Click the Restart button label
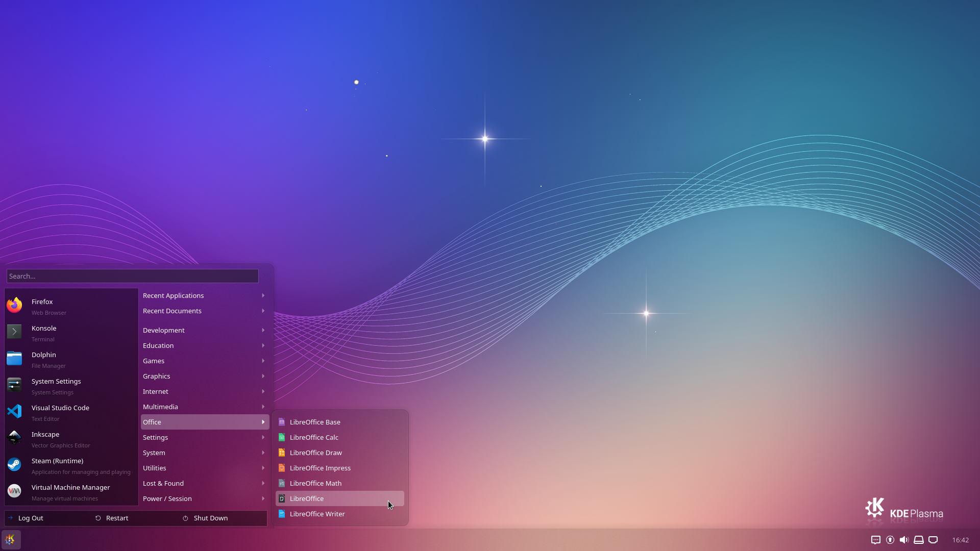Viewport: 980px width, 551px height. pos(117,518)
